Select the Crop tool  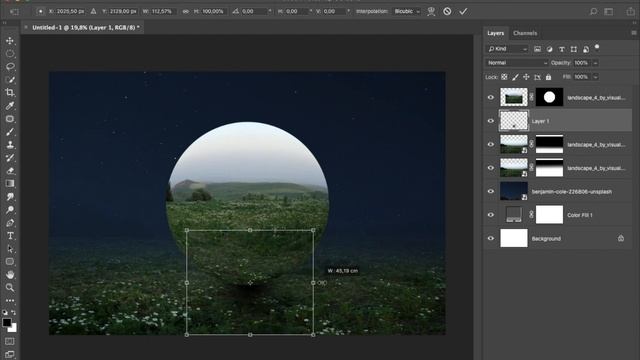click(10, 93)
